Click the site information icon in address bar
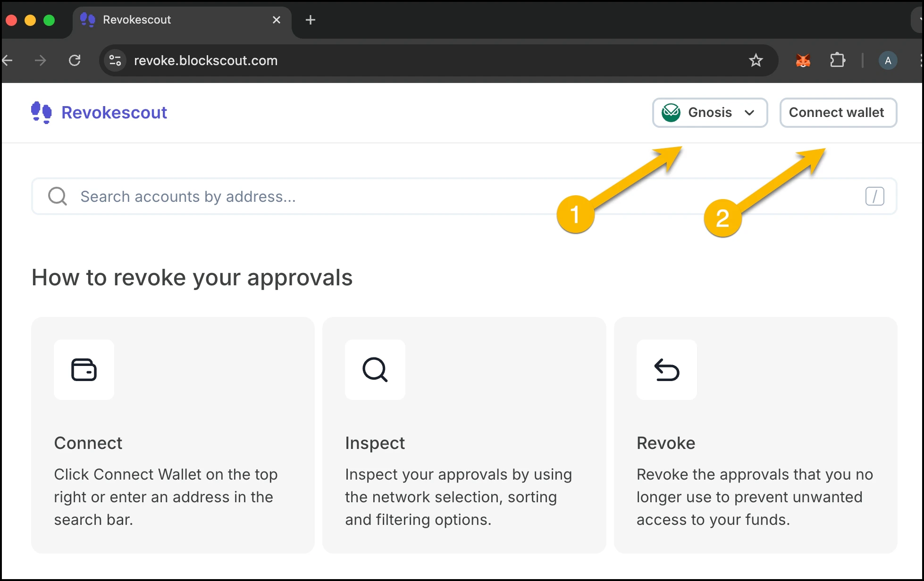Image resolution: width=924 pixels, height=581 pixels. coord(115,60)
